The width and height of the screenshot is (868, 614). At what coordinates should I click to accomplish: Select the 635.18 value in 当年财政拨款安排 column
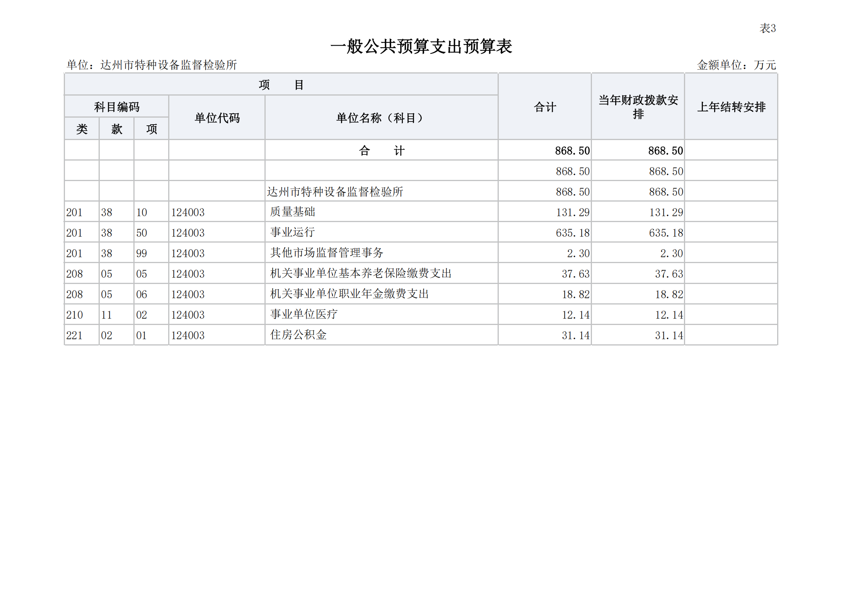(x=665, y=233)
